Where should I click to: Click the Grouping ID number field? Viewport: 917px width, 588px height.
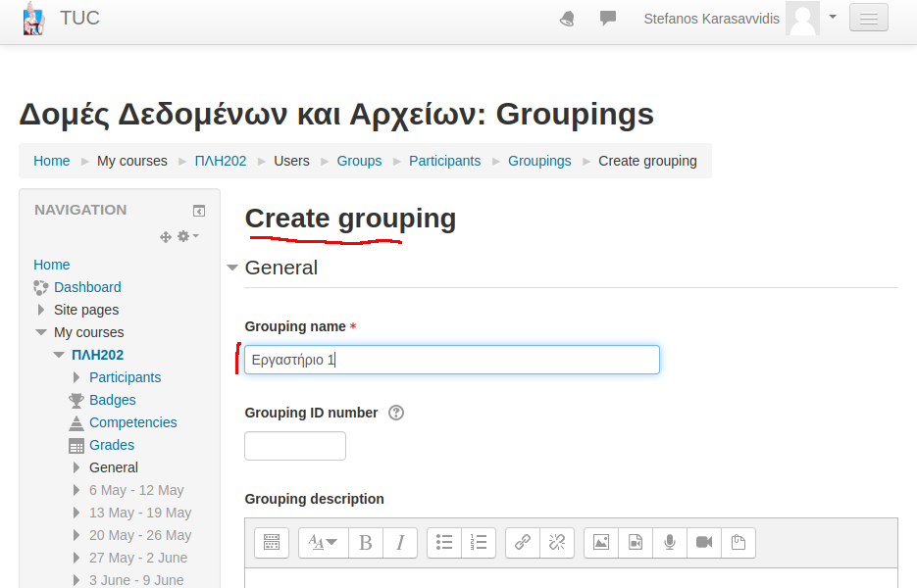tap(295, 446)
